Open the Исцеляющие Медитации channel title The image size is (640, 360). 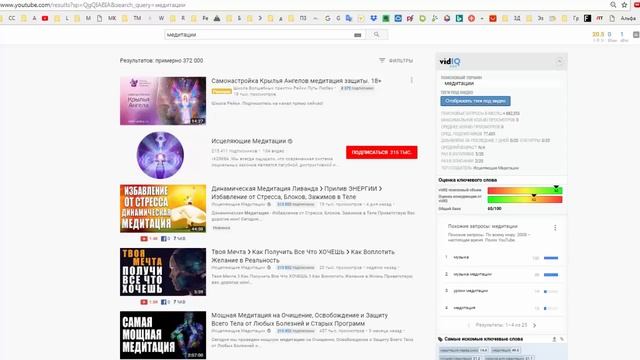click(x=249, y=141)
